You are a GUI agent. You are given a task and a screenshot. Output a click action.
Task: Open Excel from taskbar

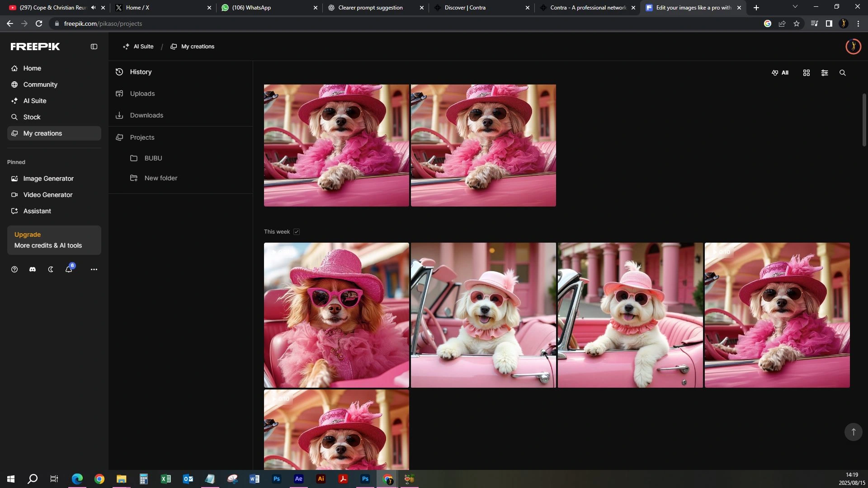(166, 479)
